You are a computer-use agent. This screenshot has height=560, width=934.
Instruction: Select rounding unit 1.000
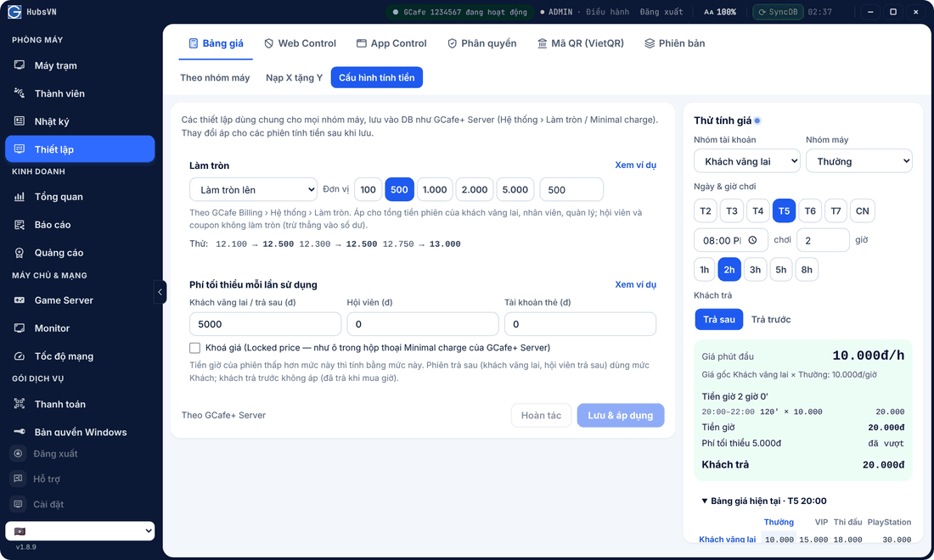pos(435,190)
